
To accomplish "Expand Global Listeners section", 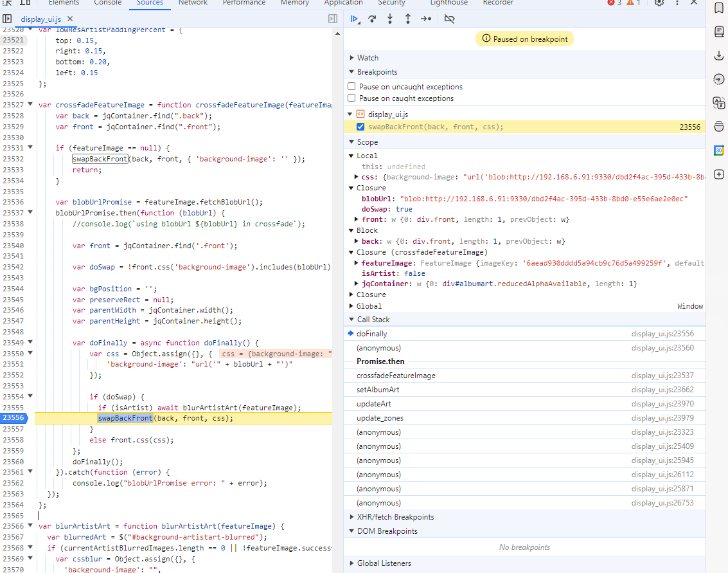I will (351, 563).
